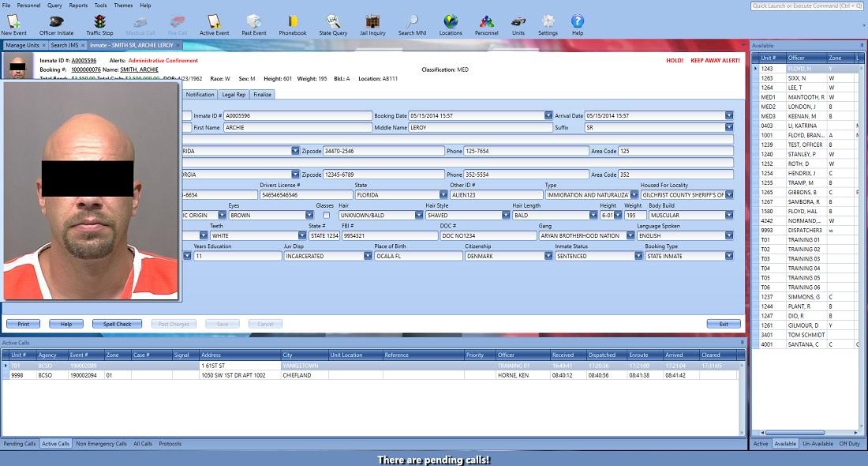Expand the Booking Date dropdown
Viewport: 868px width, 466px height.
(x=548, y=115)
